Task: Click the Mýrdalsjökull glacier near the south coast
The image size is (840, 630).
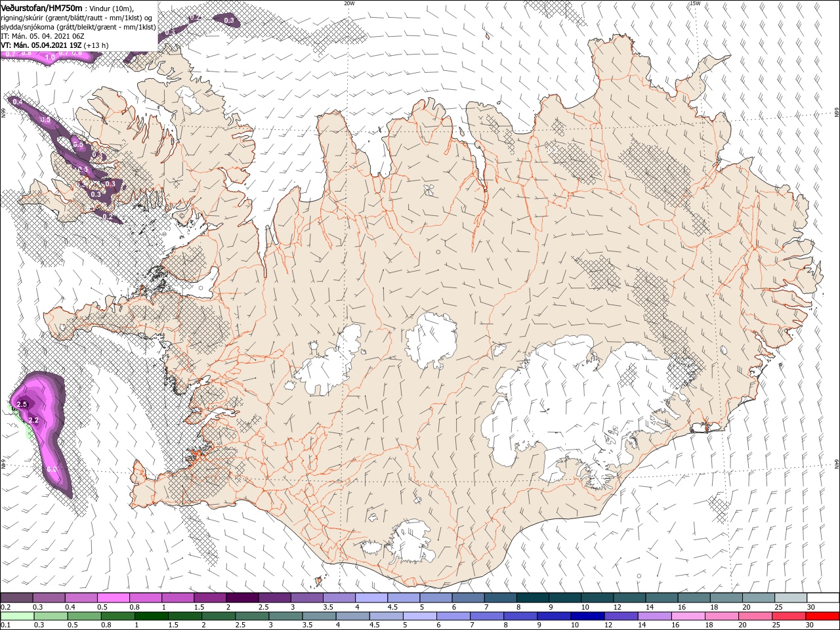Action: click(412, 541)
